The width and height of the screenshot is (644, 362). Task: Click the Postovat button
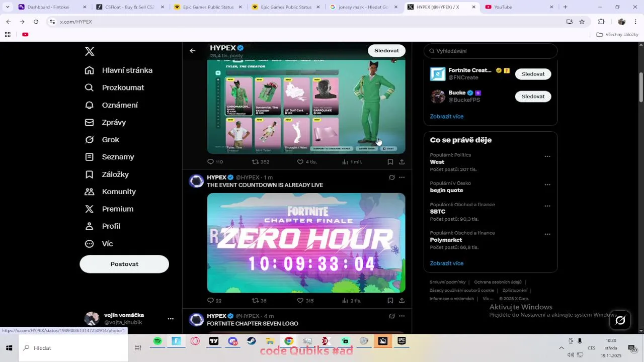[124, 264]
